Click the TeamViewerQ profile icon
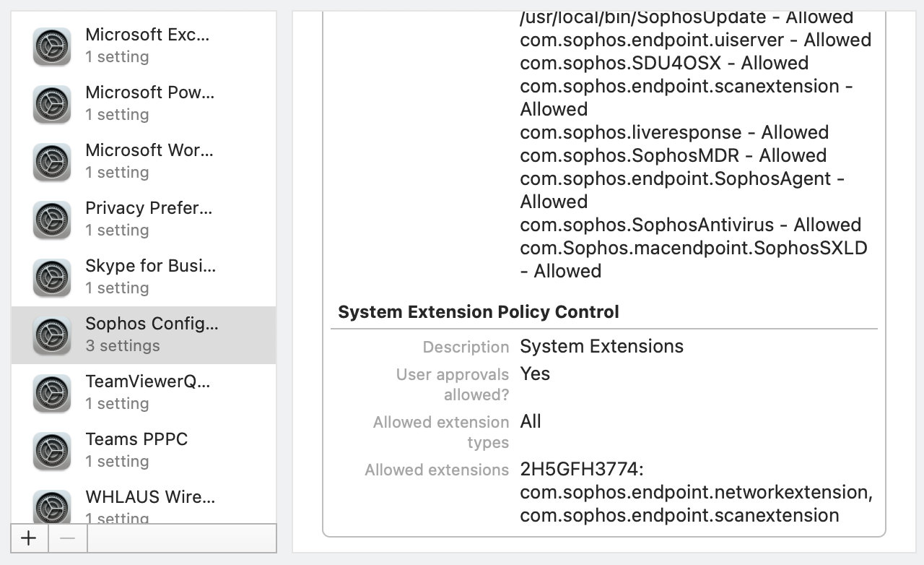This screenshot has height=565, width=924. click(x=52, y=393)
